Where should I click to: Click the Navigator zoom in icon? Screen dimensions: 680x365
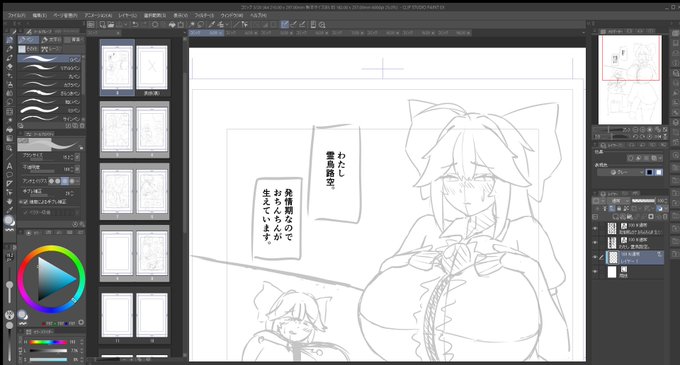[x=643, y=130]
